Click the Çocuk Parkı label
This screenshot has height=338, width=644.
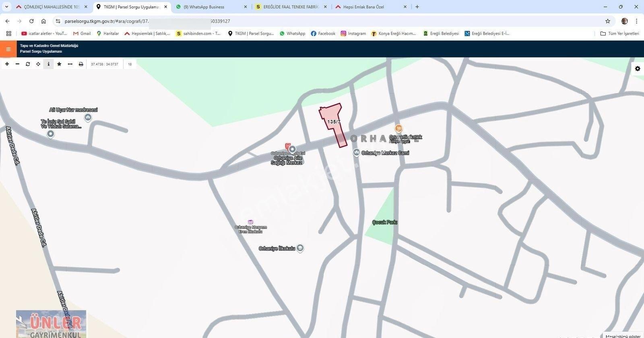click(385, 222)
